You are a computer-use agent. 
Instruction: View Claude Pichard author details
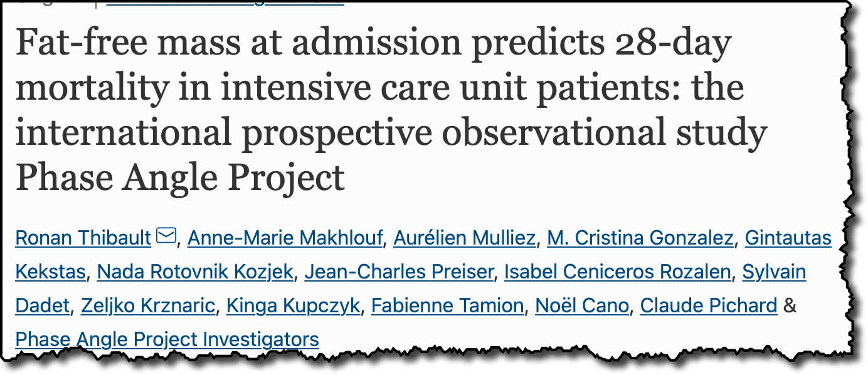click(709, 305)
